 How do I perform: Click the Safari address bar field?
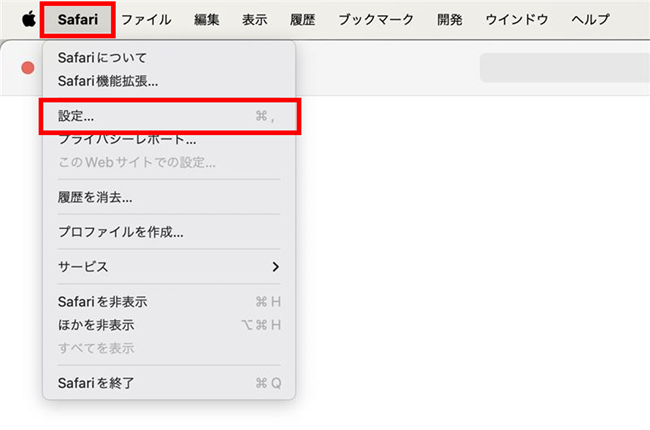point(565,67)
